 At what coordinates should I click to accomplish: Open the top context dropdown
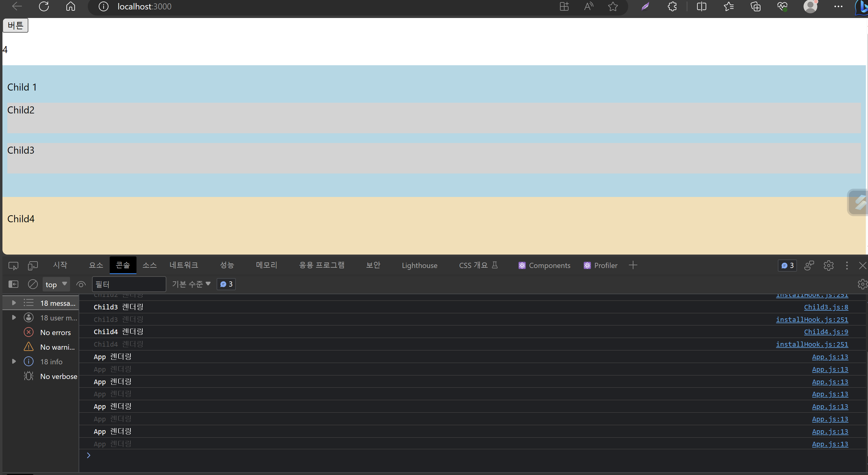point(56,284)
